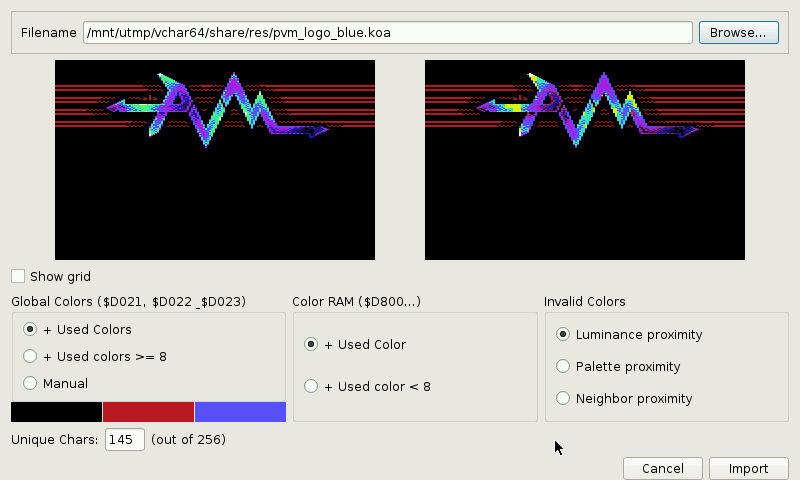Image resolution: width=800 pixels, height=480 pixels.
Task: Click the Browse... button
Action: coord(738,33)
